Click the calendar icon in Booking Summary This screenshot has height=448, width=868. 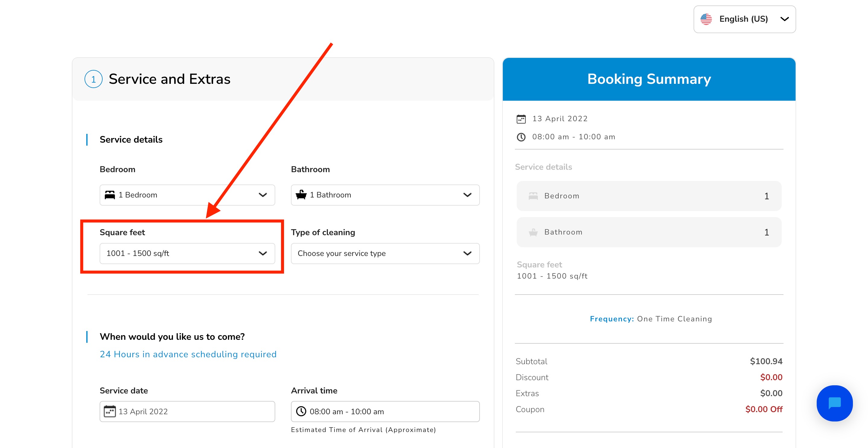point(521,119)
